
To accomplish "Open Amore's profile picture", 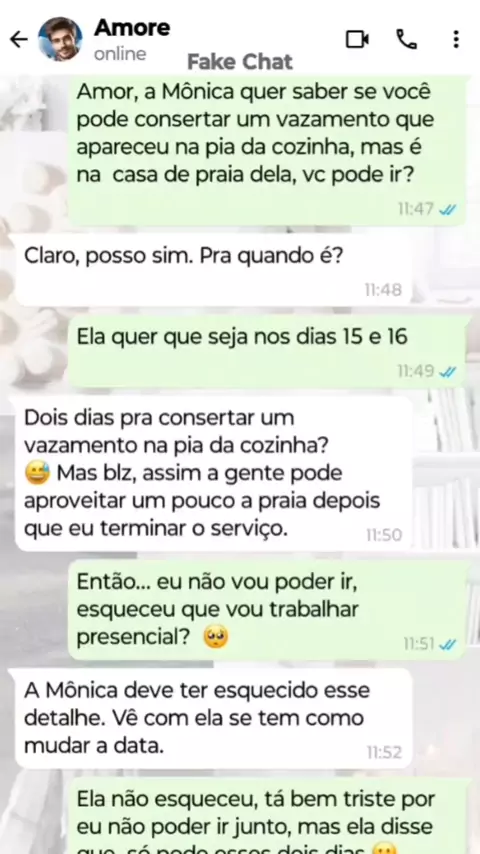I will (x=60, y=39).
